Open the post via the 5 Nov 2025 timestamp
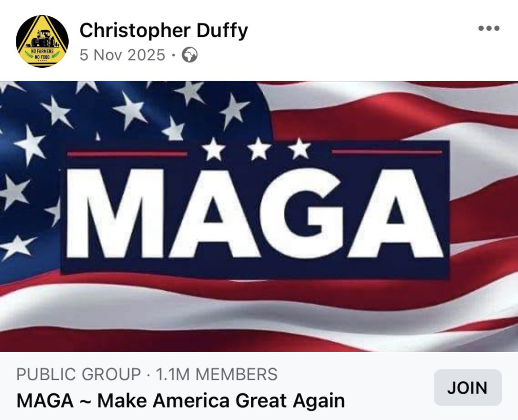 pyautogui.click(x=122, y=55)
